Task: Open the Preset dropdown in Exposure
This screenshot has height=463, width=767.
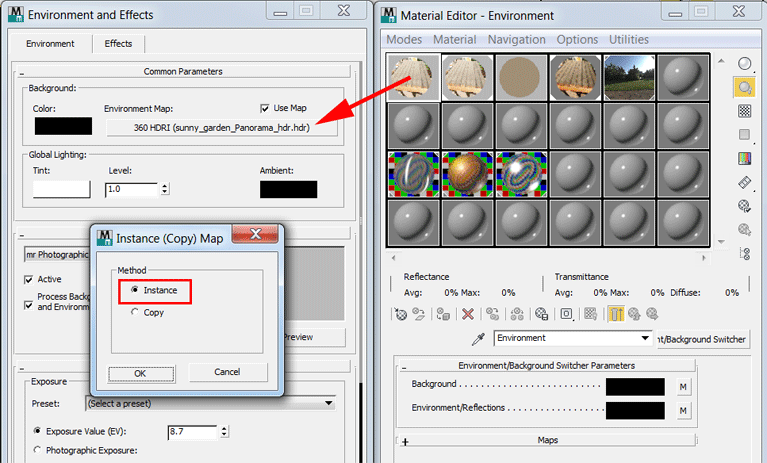Action: click(210, 403)
